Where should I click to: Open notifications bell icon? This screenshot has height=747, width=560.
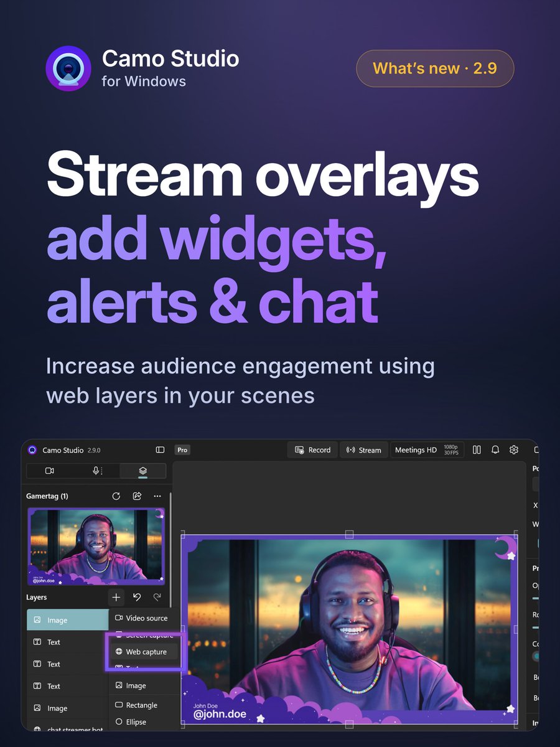click(495, 449)
